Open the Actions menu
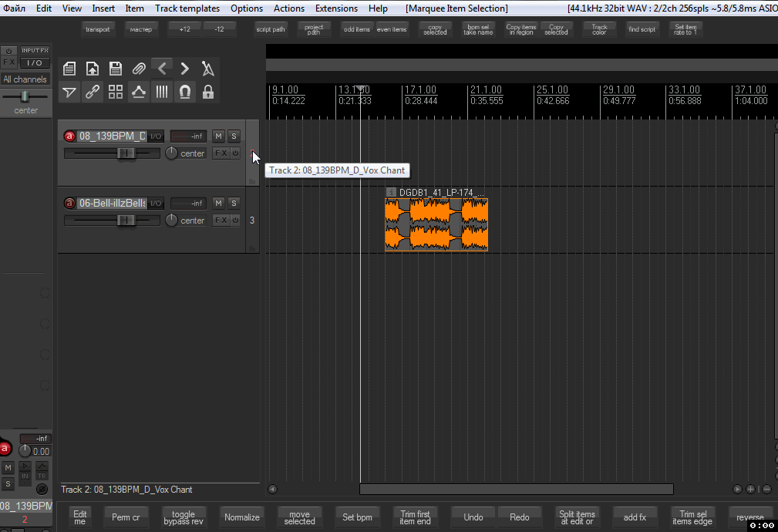Viewport: 778px width, 532px height. pos(289,8)
